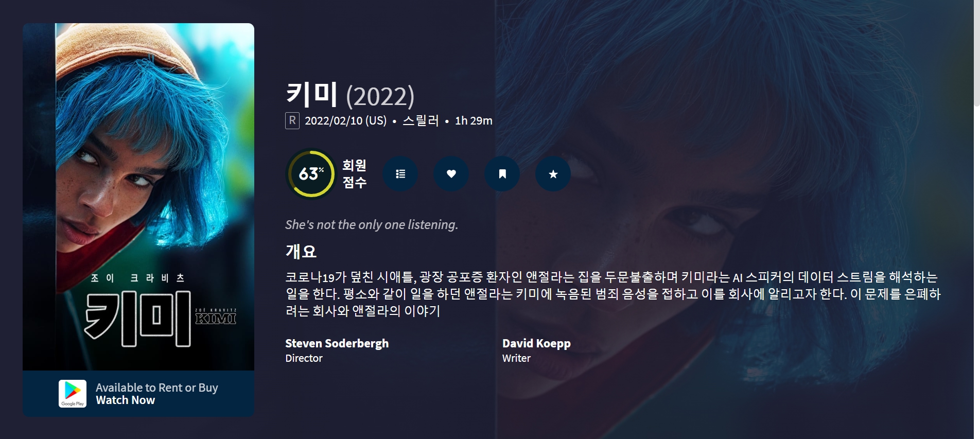Click the Available to Rent or Buy text
Screen dimensions: 980x439
(157, 388)
